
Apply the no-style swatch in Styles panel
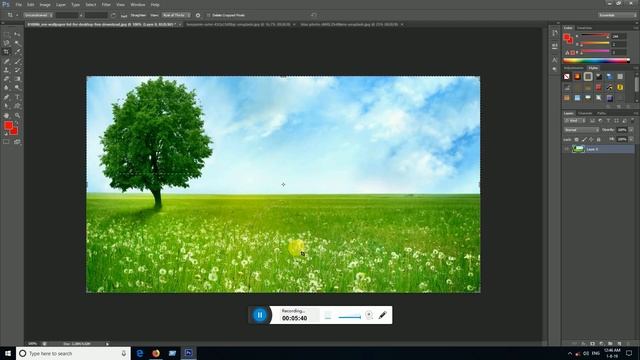click(x=567, y=76)
